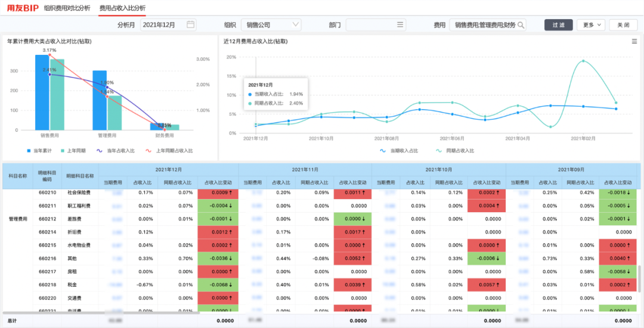Screen dimensions: 644x328
Task: Click the 过滤 button
Action: pyautogui.click(x=558, y=25)
